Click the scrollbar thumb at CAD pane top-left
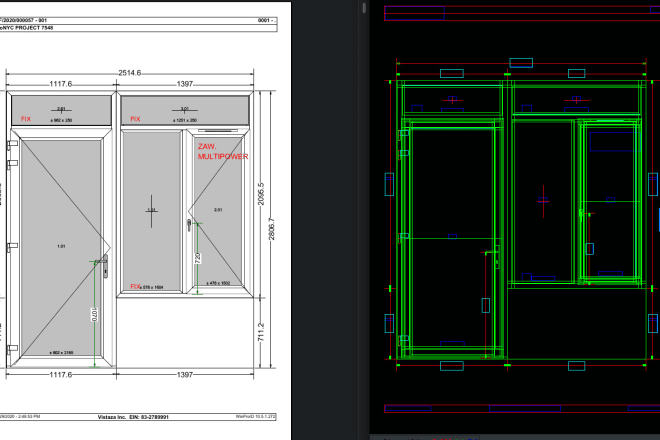This screenshot has height=440, width=660. tap(365, 8)
